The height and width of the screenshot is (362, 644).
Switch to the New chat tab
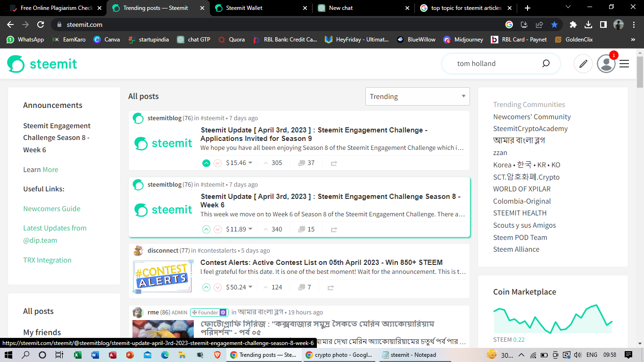[x=363, y=8]
